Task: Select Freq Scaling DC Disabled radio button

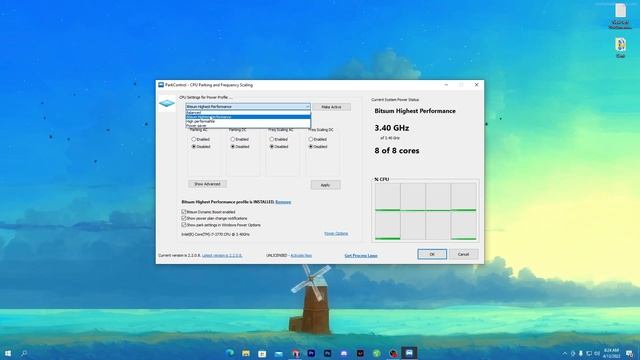Action: coord(311,147)
